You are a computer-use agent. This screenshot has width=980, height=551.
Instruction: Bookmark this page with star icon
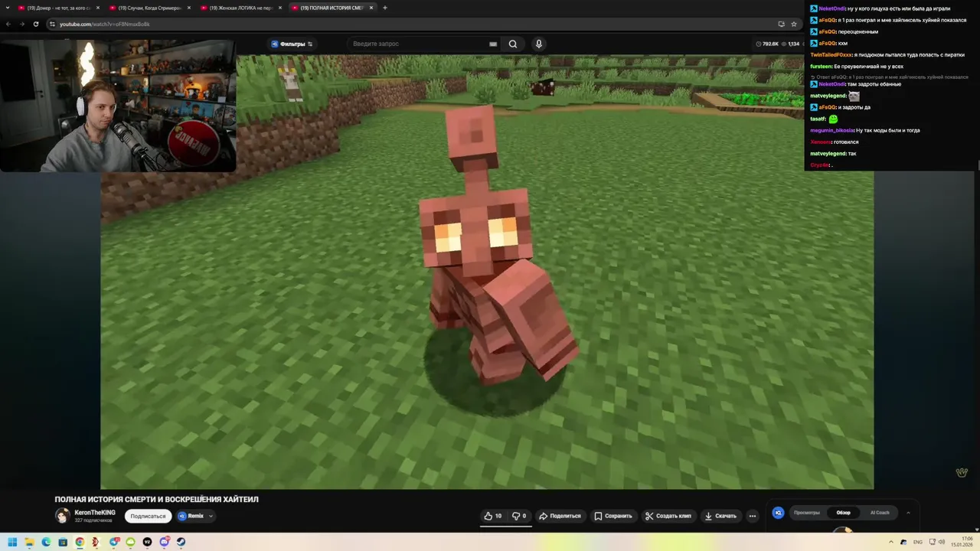coord(793,24)
